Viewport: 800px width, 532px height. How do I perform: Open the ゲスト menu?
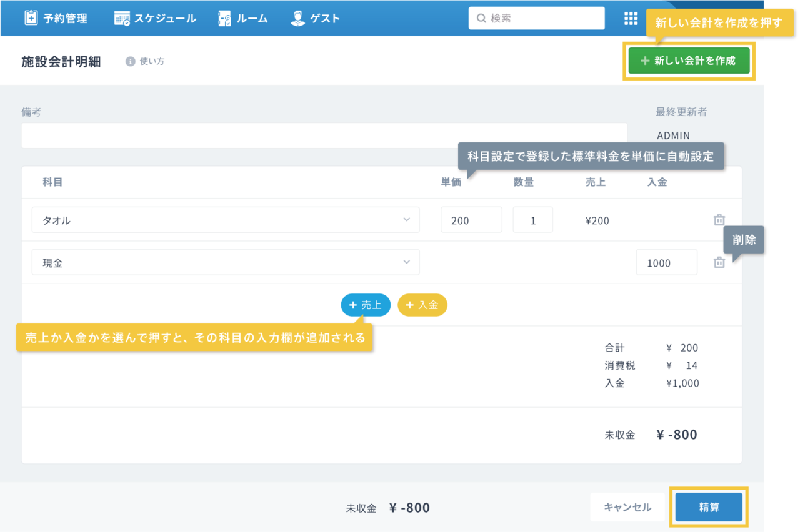click(325, 18)
